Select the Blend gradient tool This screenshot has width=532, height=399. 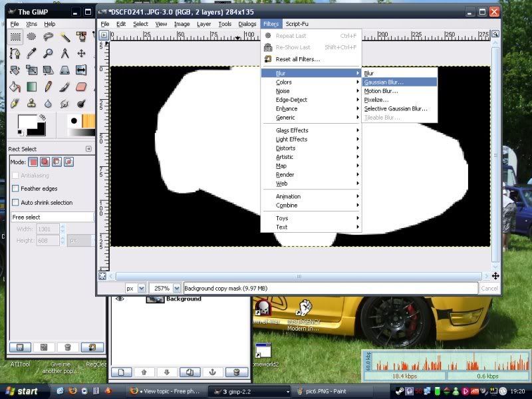[31, 87]
